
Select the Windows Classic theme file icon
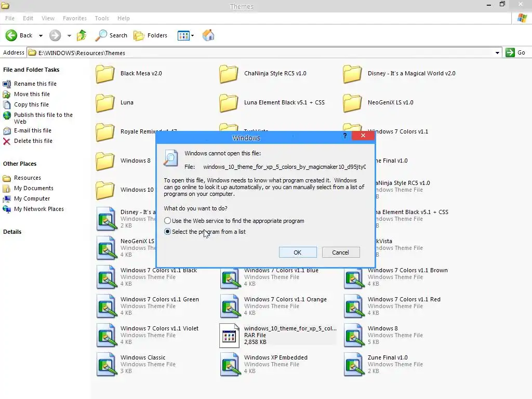click(106, 365)
